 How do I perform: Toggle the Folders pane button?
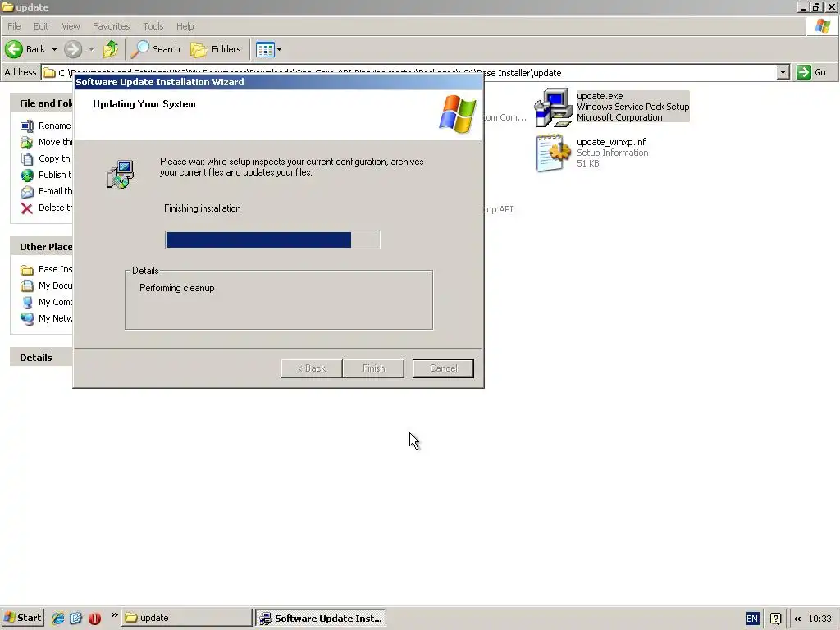[216, 49]
